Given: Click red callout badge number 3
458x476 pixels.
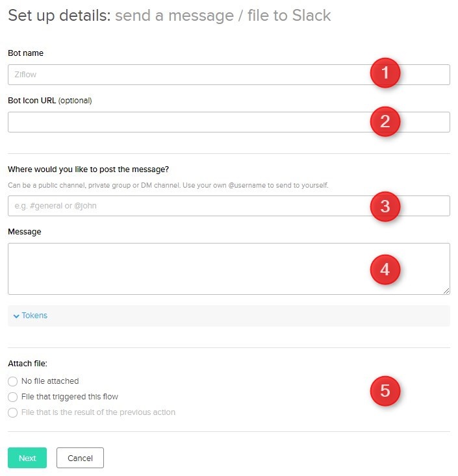Looking at the screenshot, I should pos(385,206).
